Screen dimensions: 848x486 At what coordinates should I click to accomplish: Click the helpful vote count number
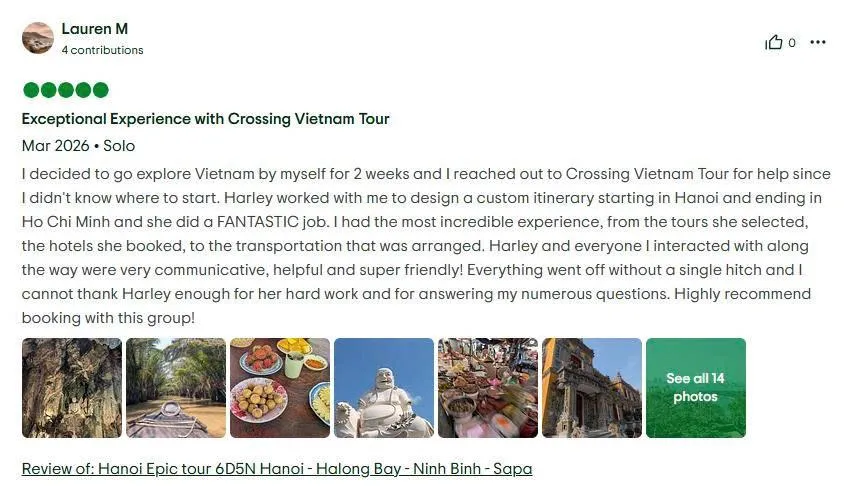[x=792, y=43]
